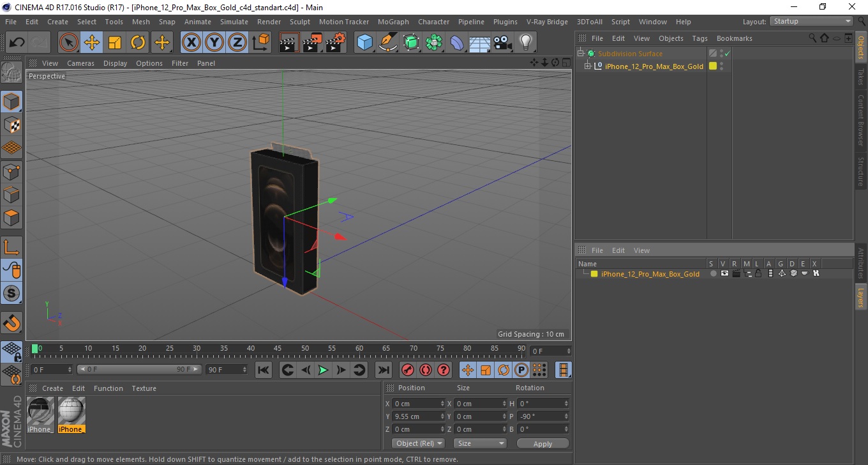
Task: Go to end of animation
Action: pyautogui.click(x=383, y=370)
